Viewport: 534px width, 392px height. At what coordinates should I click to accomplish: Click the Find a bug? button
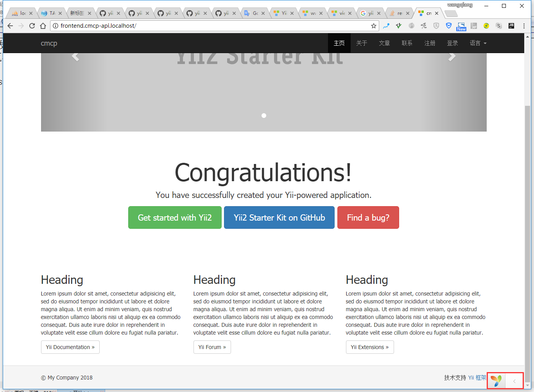(368, 217)
